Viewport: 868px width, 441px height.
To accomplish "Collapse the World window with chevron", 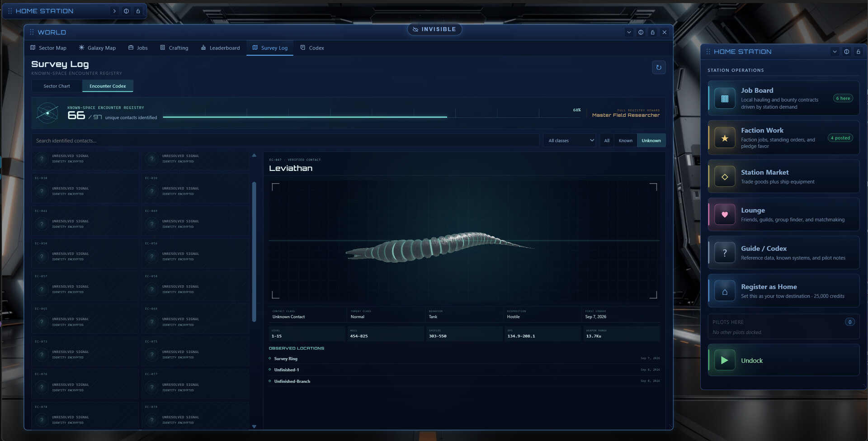I will click(x=629, y=32).
